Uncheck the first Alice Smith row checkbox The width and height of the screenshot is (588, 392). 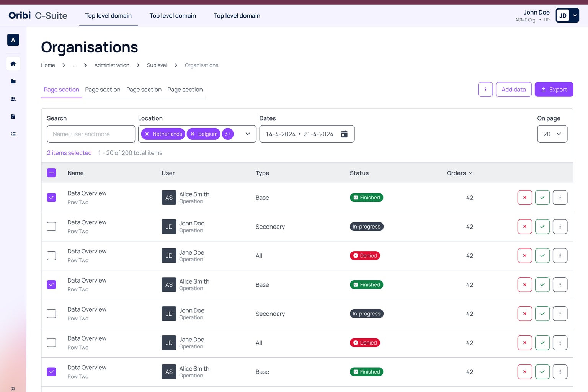51,198
